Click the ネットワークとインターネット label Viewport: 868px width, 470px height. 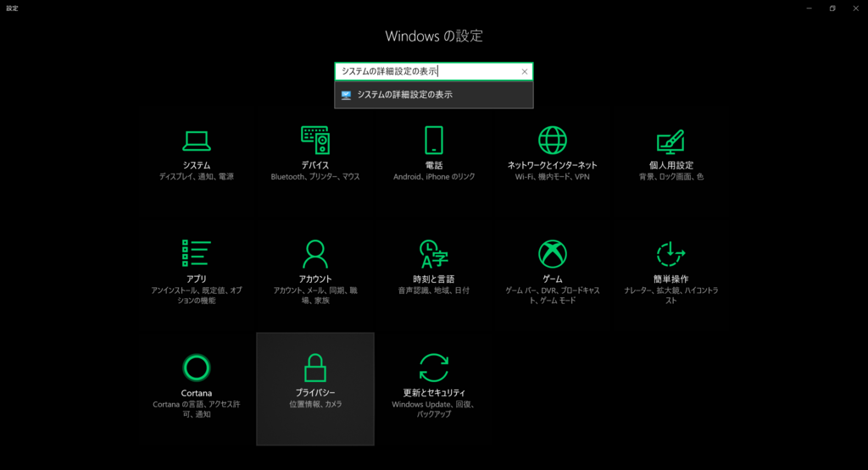pos(553,165)
